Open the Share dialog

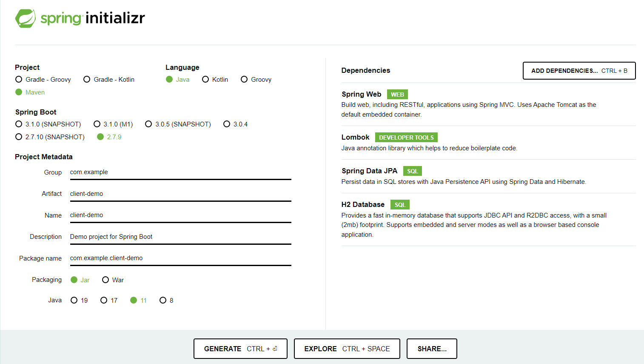pos(432,349)
